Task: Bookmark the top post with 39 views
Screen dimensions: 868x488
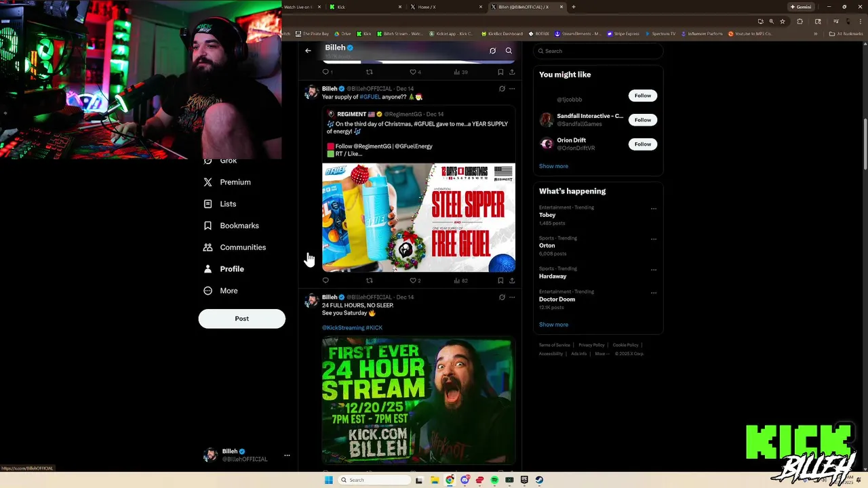Action: [x=500, y=72]
